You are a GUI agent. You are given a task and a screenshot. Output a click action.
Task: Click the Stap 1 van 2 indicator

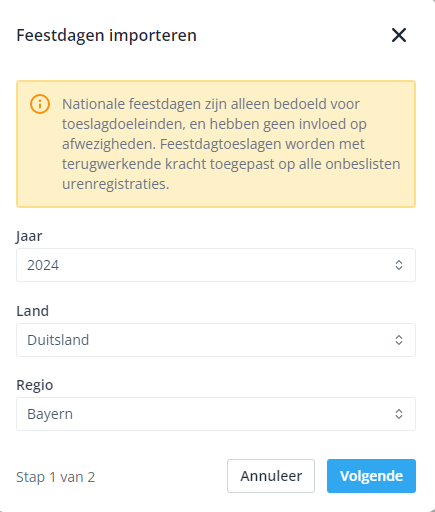[56, 477]
